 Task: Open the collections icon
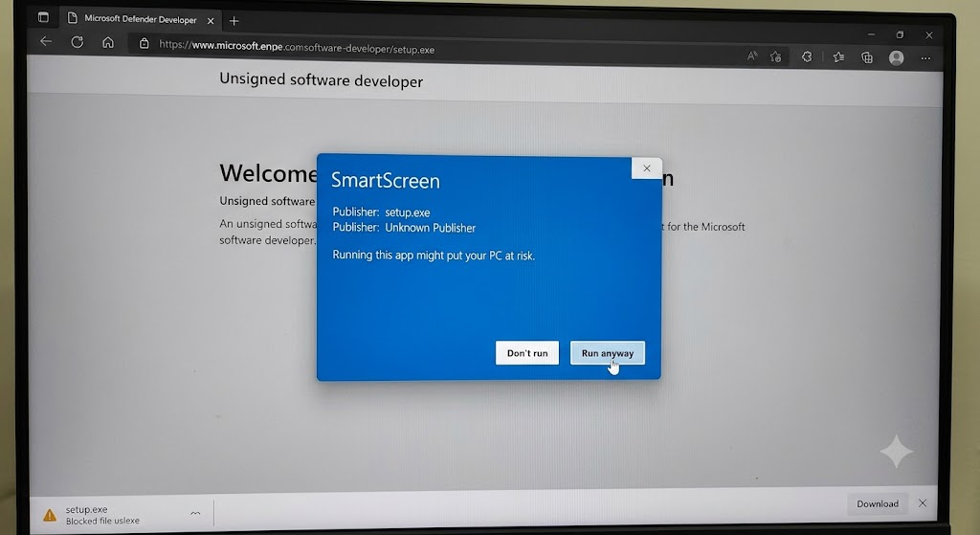pyautogui.click(x=867, y=58)
